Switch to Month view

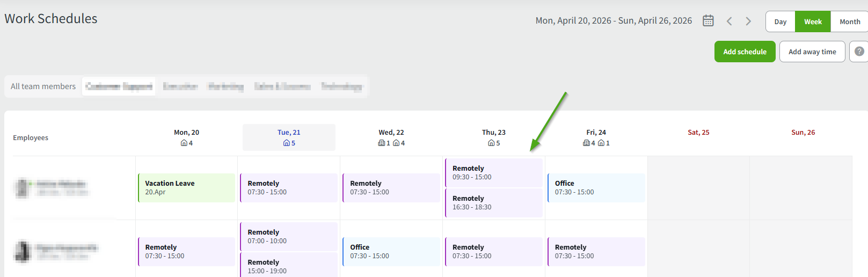coord(849,22)
